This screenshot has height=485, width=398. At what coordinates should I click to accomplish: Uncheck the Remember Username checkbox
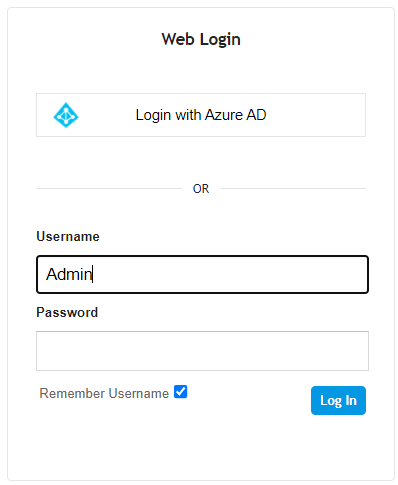click(x=181, y=392)
